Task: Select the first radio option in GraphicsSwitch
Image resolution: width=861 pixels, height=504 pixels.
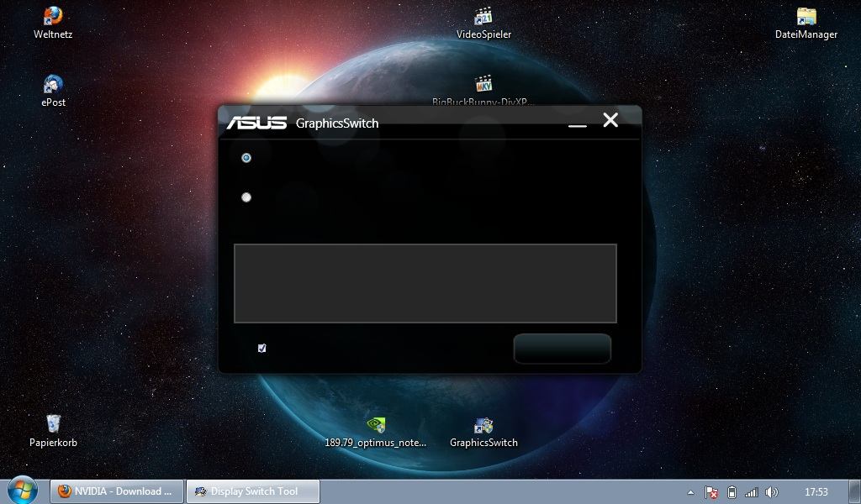Action: [246, 158]
